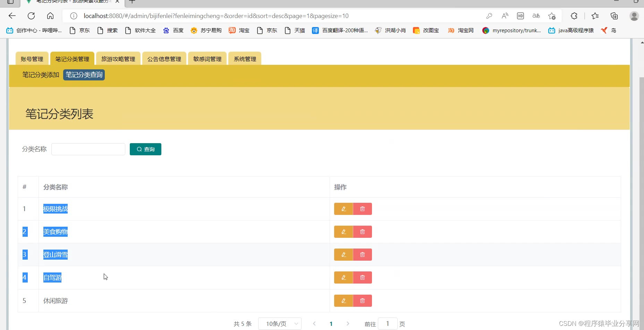Open the 系统管理 tab
The height and width of the screenshot is (330, 644).
[245, 59]
